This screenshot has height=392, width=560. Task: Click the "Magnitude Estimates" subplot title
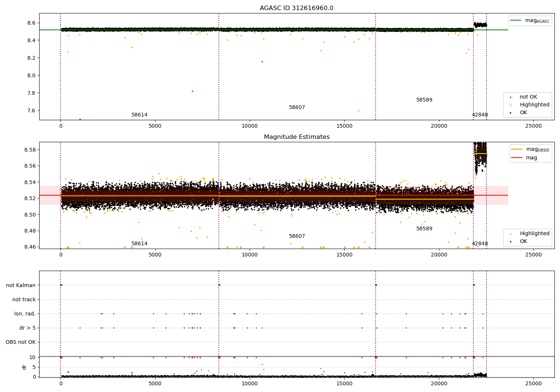(296, 137)
